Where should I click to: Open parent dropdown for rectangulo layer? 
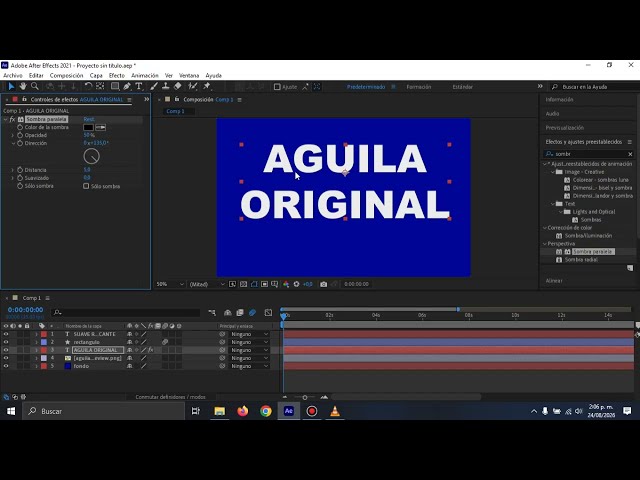click(249, 342)
